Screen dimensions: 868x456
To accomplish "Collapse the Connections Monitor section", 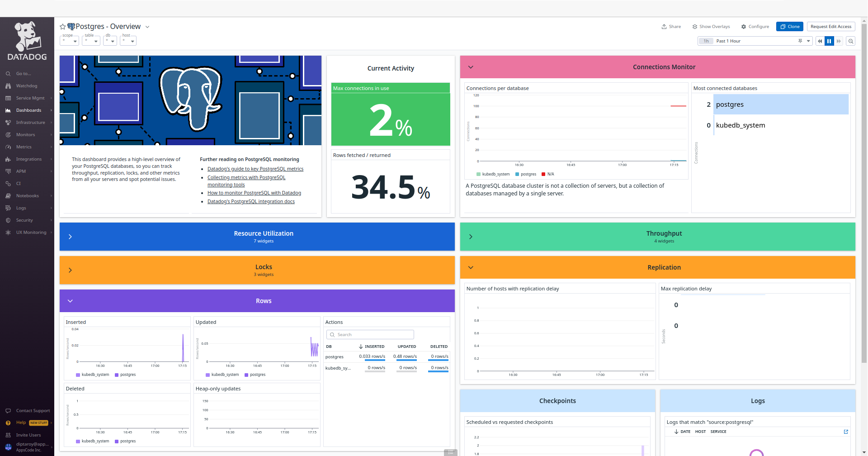I will pyautogui.click(x=471, y=67).
